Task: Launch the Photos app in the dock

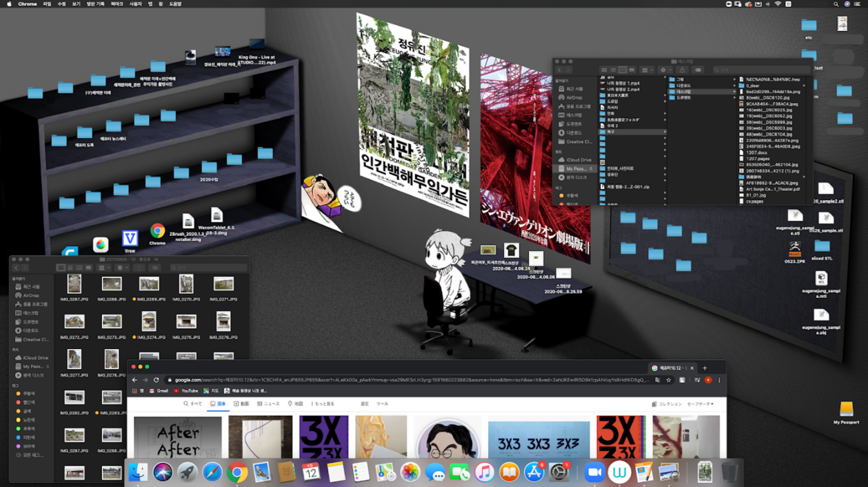Action: 410,473
